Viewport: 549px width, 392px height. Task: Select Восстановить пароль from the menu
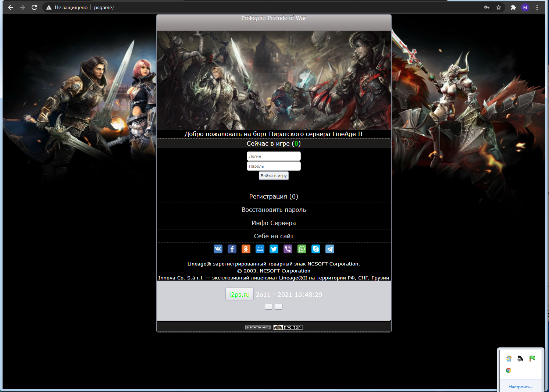coord(274,210)
